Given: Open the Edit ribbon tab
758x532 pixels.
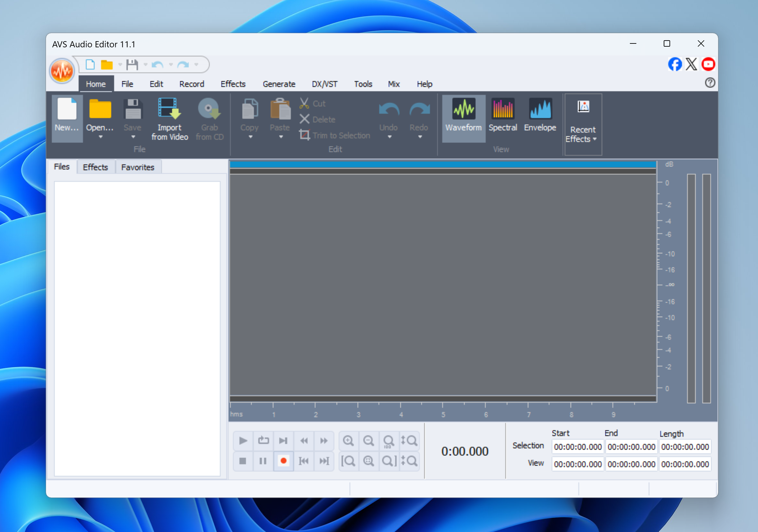Looking at the screenshot, I should coord(156,84).
